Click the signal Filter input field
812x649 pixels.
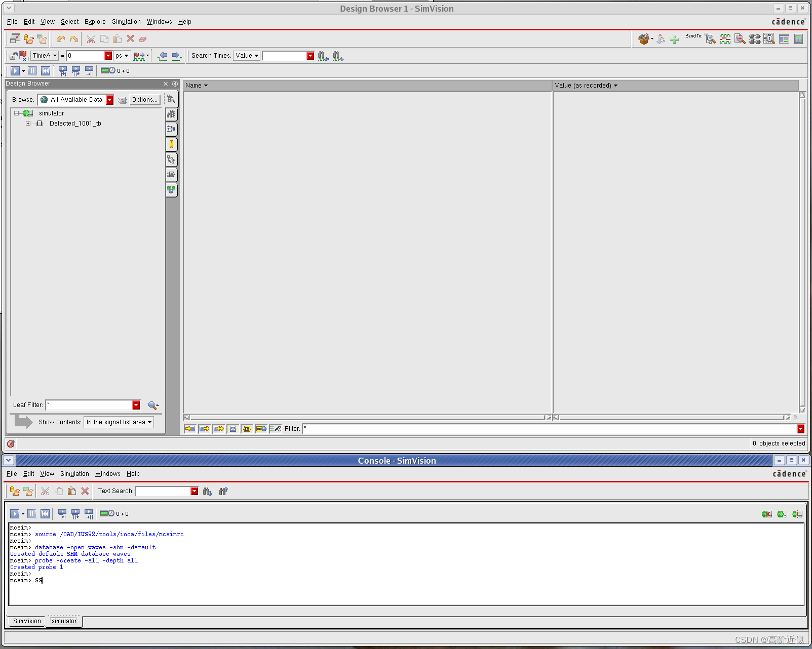click(549, 429)
